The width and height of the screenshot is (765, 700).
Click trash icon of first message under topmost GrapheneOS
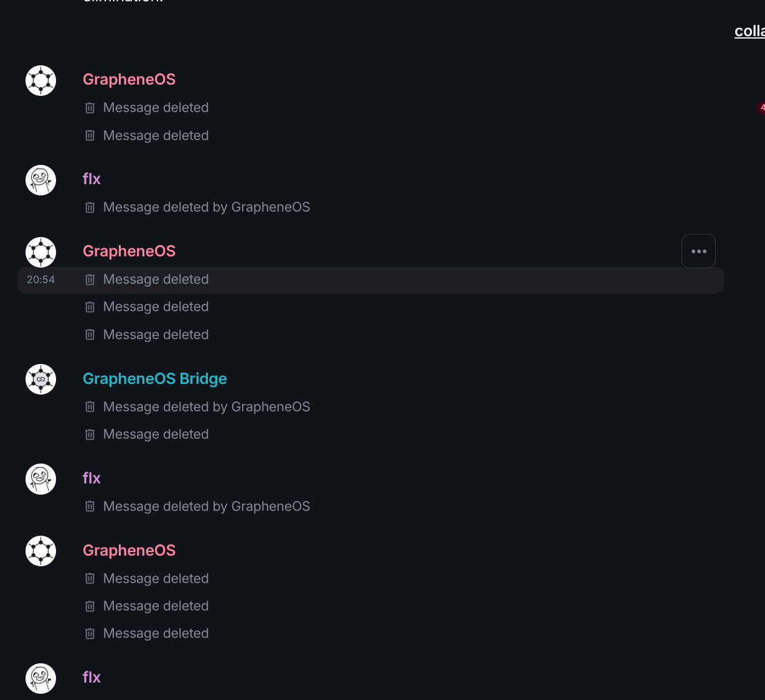[90, 108]
